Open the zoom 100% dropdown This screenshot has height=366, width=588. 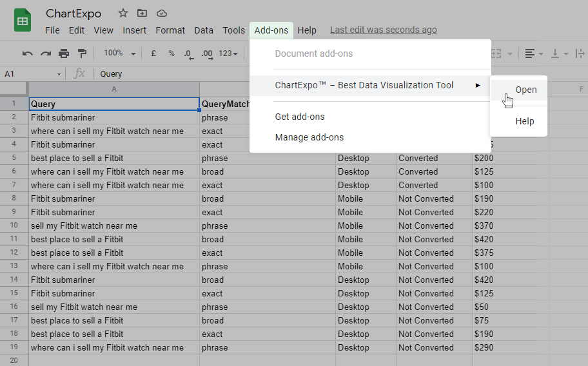120,53
